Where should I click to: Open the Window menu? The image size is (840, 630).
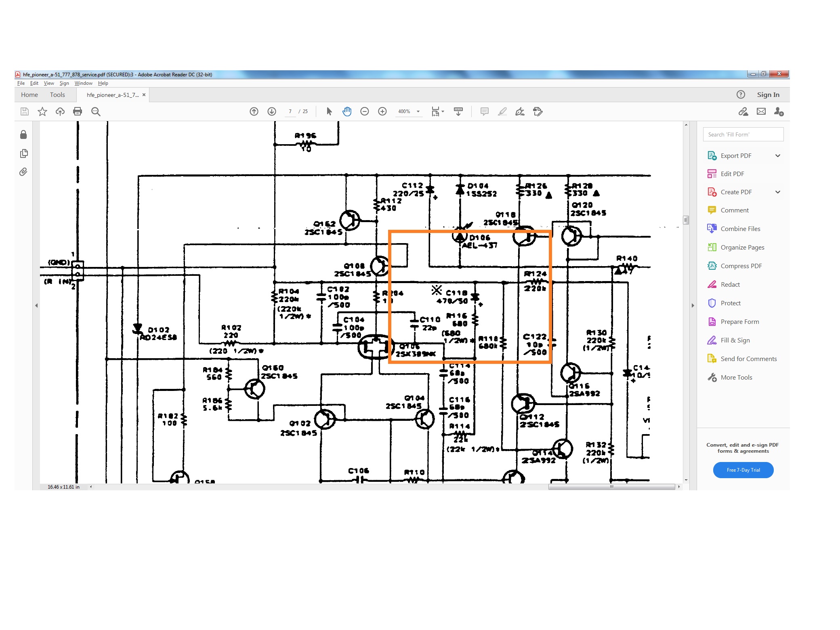click(x=84, y=83)
